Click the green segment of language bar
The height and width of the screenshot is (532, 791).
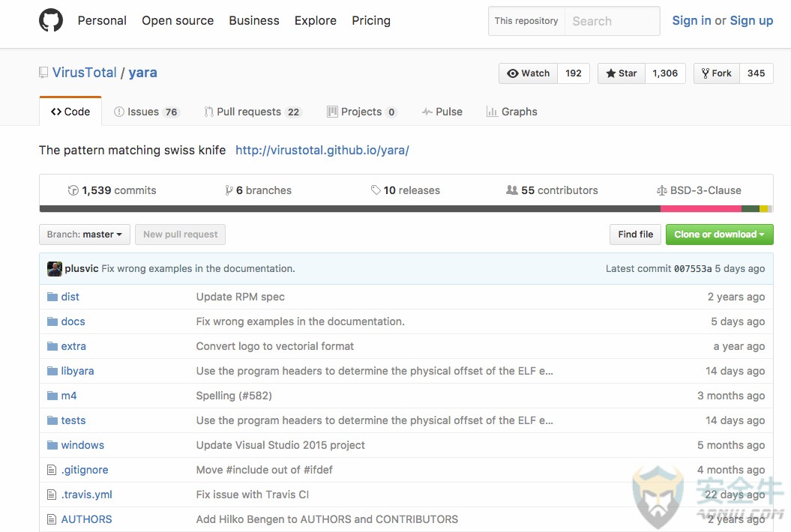click(x=751, y=209)
